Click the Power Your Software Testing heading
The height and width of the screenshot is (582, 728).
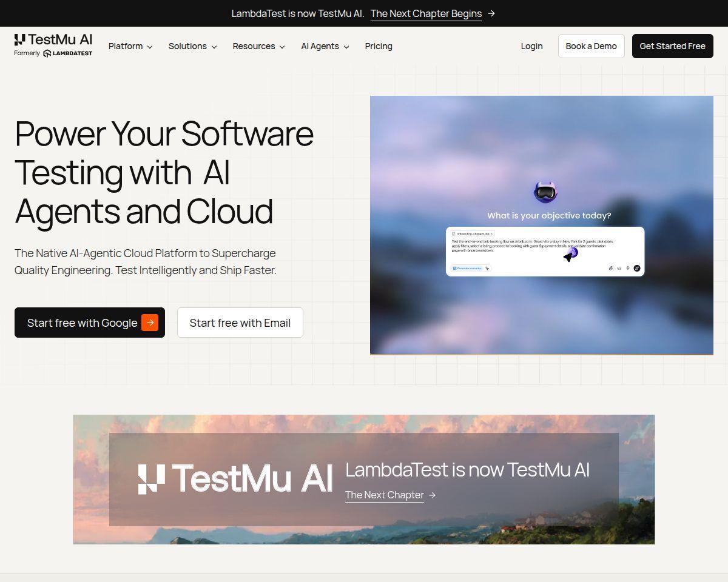tap(164, 172)
